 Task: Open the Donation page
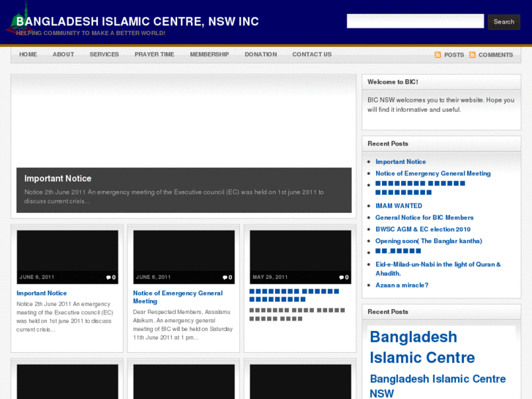[x=261, y=54]
